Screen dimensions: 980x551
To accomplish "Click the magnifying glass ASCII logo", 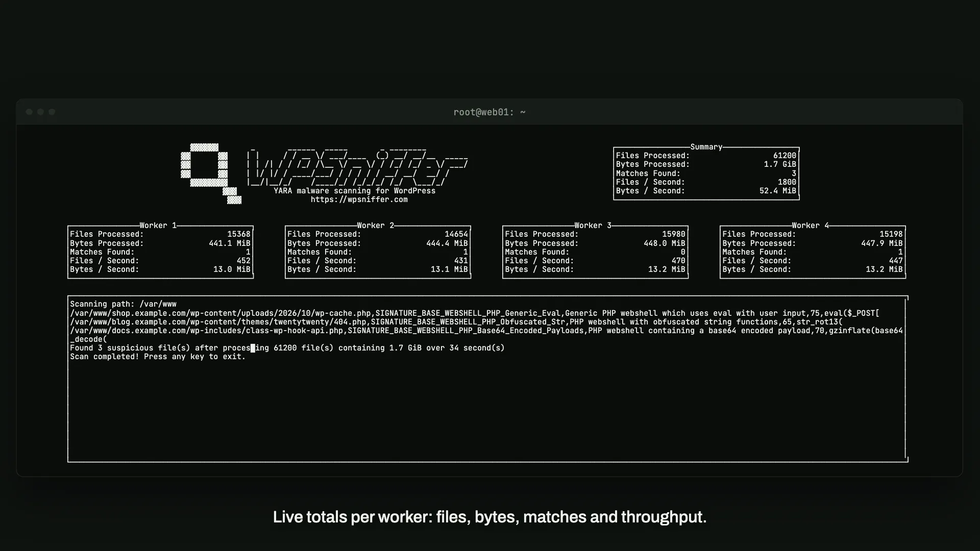I will point(211,173).
